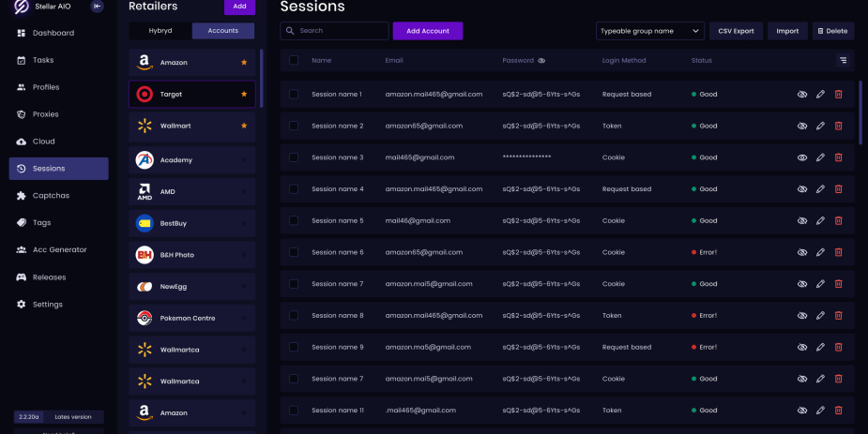868x434 pixels.
Task: Check the Session name 4 checkbox
Action: tap(294, 189)
